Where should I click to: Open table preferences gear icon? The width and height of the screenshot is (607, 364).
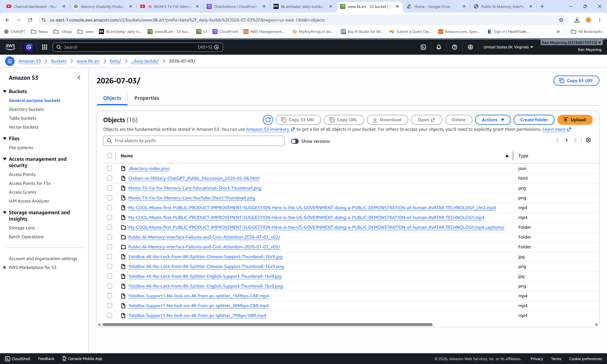coord(588,140)
